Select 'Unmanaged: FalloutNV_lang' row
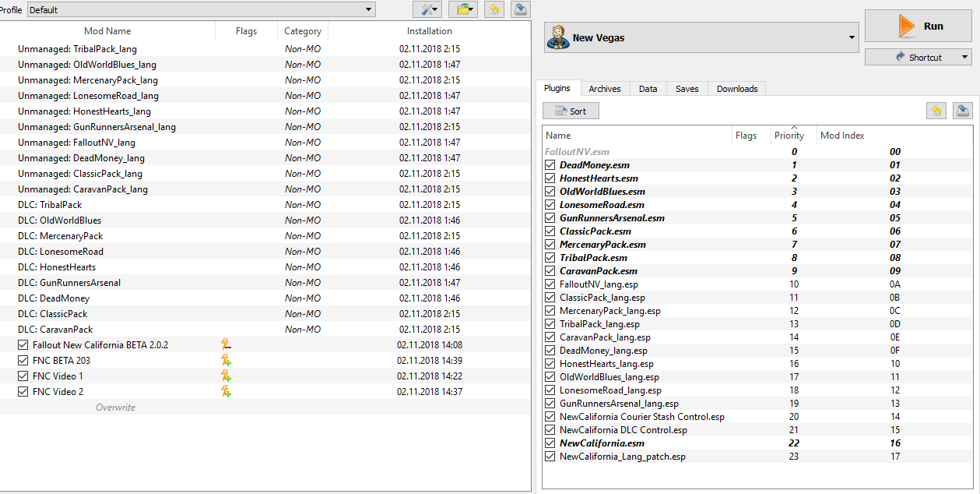The height and width of the screenshot is (494, 980). 265,142
